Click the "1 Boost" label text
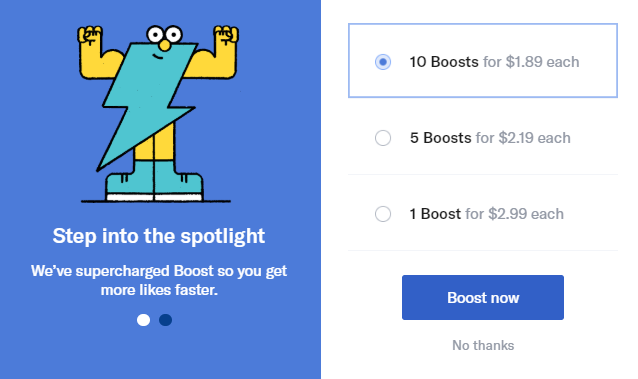 pyautogui.click(x=435, y=214)
